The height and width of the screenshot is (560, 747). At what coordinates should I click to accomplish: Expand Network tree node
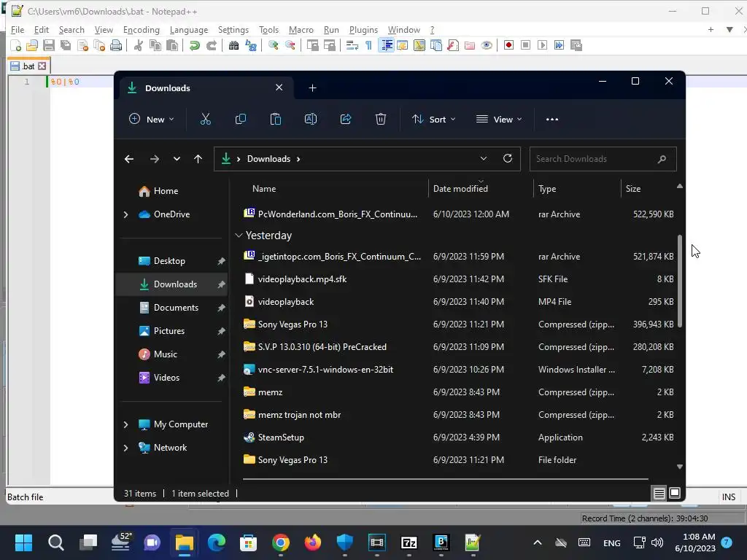pos(125,448)
